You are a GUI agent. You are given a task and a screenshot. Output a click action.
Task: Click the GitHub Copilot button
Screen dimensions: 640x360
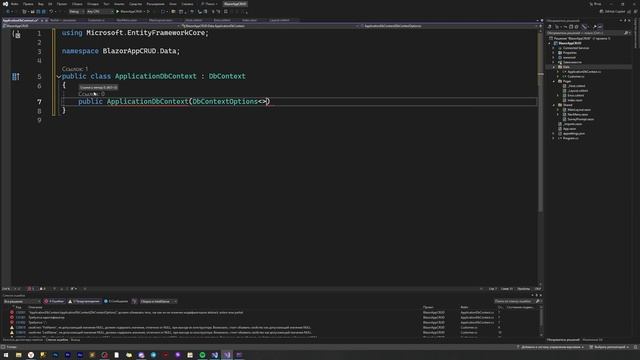pos(613,11)
